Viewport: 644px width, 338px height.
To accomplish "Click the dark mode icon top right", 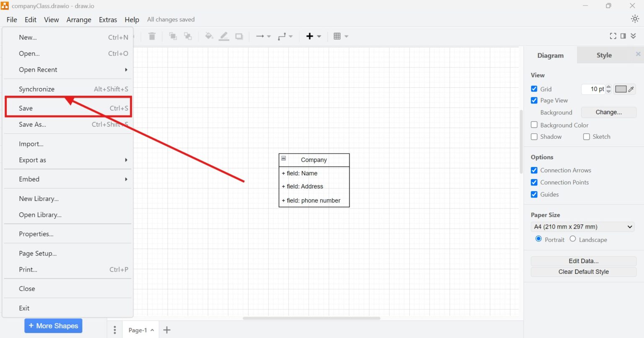I will (x=636, y=18).
